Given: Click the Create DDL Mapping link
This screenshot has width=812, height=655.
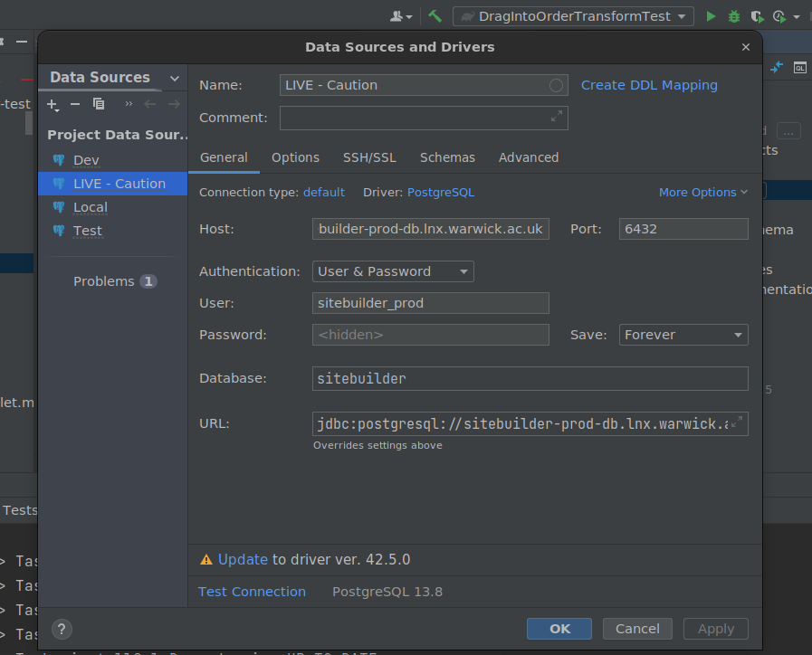Looking at the screenshot, I should [649, 85].
